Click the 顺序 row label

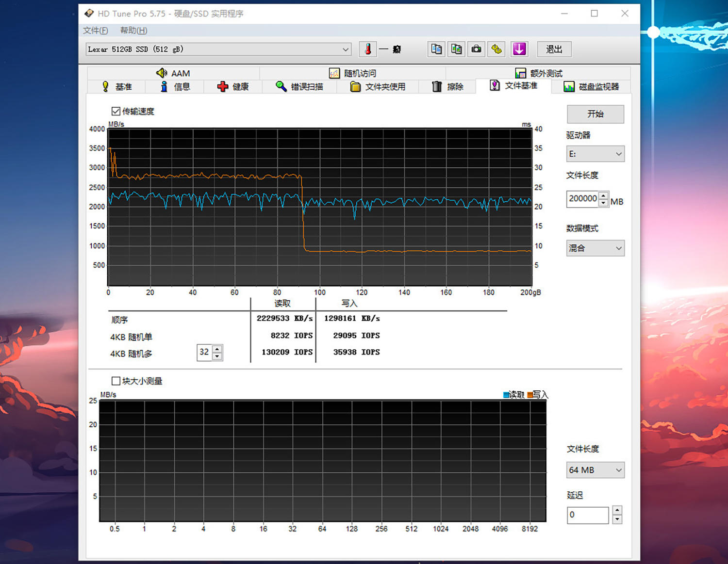pos(119,320)
